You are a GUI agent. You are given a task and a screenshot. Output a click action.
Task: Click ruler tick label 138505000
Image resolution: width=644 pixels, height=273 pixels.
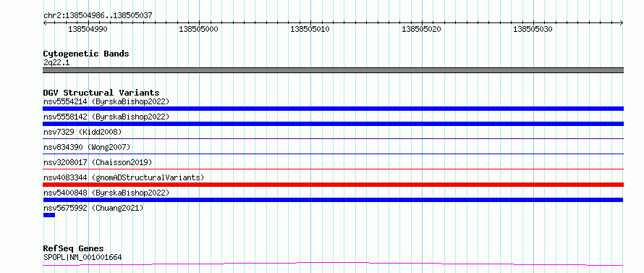click(199, 29)
